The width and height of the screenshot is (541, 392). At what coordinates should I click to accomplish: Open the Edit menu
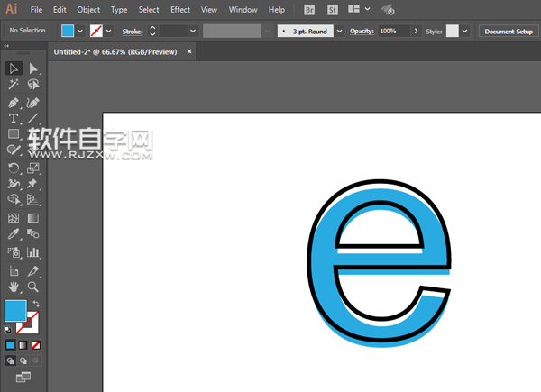tap(60, 10)
